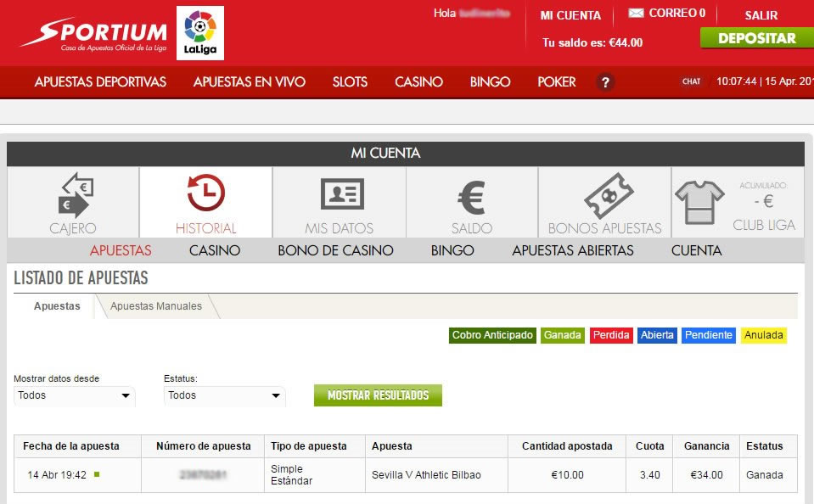Select the Apuestas history sub-tab in red
This screenshot has height=504, width=814.
(121, 250)
